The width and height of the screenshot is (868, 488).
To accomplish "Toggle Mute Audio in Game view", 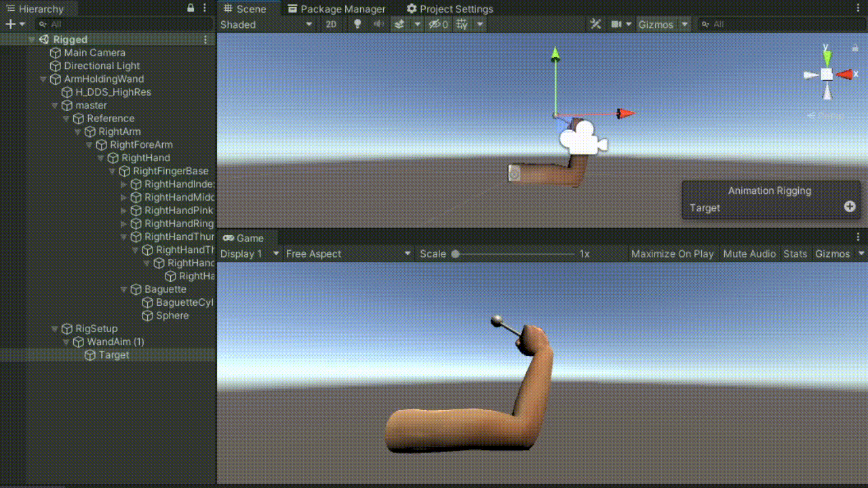I will click(749, 253).
